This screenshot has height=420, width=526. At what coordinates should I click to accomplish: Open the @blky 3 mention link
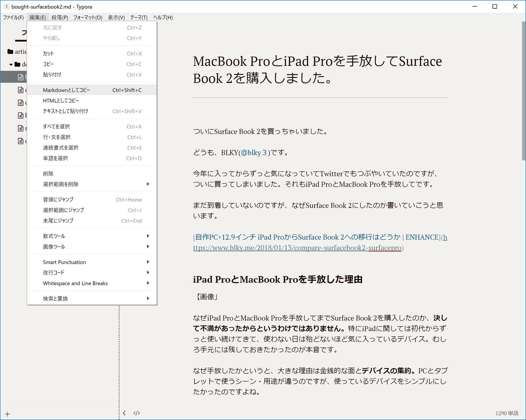coord(254,153)
